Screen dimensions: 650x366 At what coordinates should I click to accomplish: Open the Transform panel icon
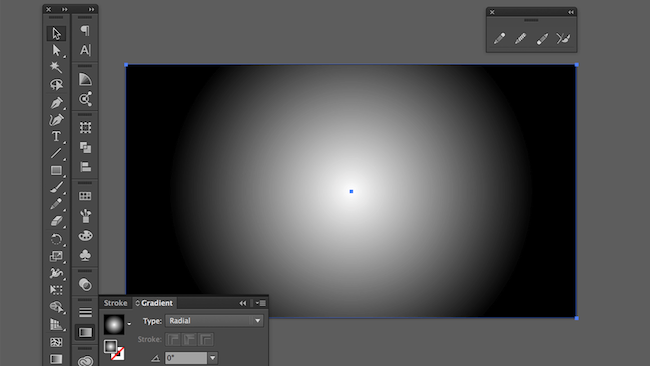click(x=85, y=128)
